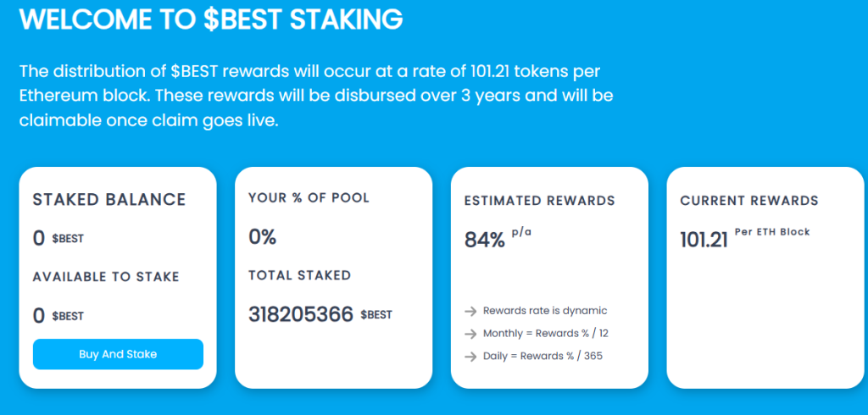Click arrow icon beside Rewards rate is dynamic

[470, 311]
